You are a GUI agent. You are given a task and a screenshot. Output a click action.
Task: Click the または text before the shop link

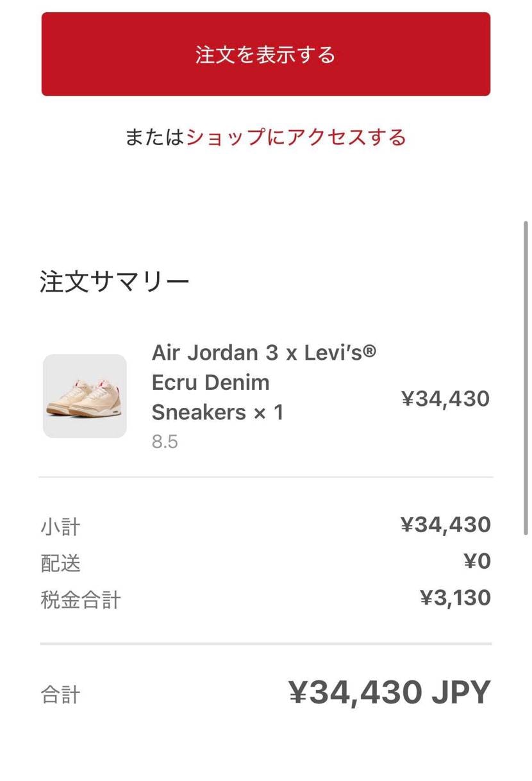[155, 137]
